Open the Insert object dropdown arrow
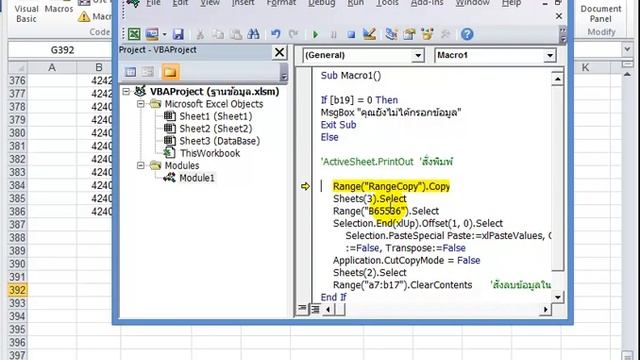 [164, 34]
